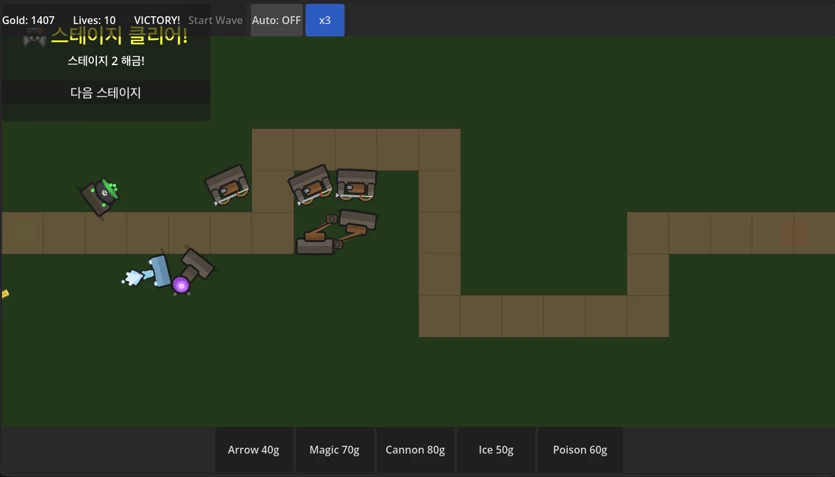The height and width of the screenshot is (477, 835).
Task: Click the Gold: 1407 counter
Action: tap(28, 20)
